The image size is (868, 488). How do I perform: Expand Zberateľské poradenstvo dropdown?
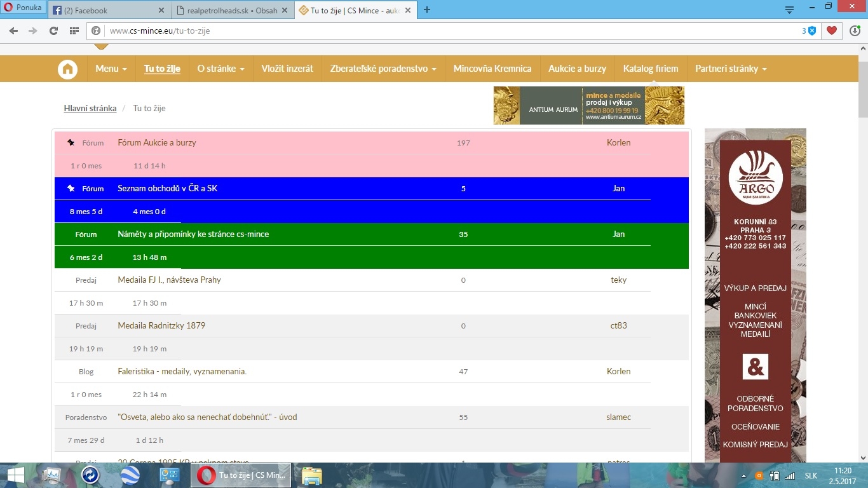coord(383,69)
